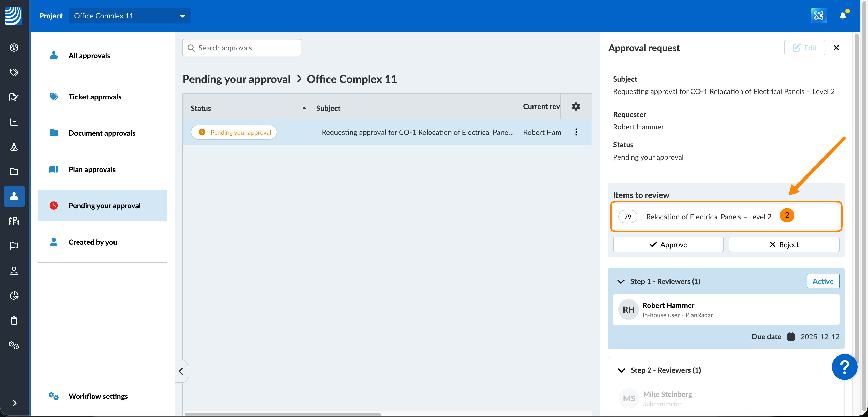Open table column settings gear icon
The height and width of the screenshot is (417, 868).
(576, 106)
